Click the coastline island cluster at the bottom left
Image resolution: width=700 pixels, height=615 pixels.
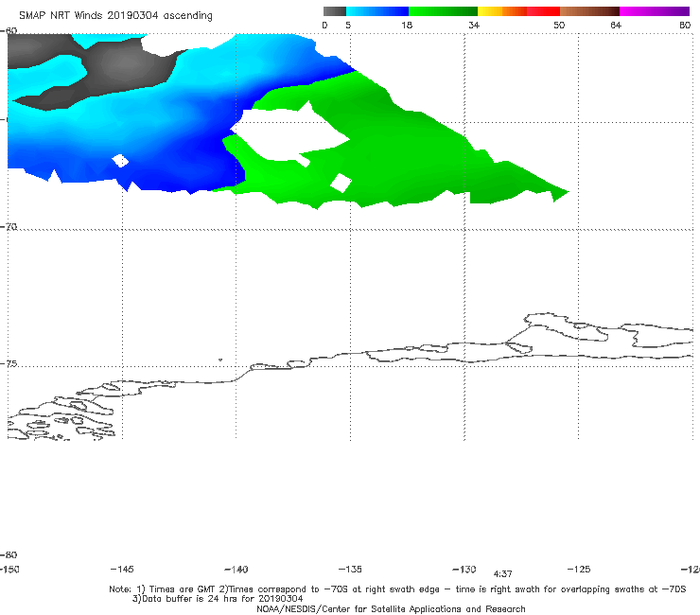62,417
